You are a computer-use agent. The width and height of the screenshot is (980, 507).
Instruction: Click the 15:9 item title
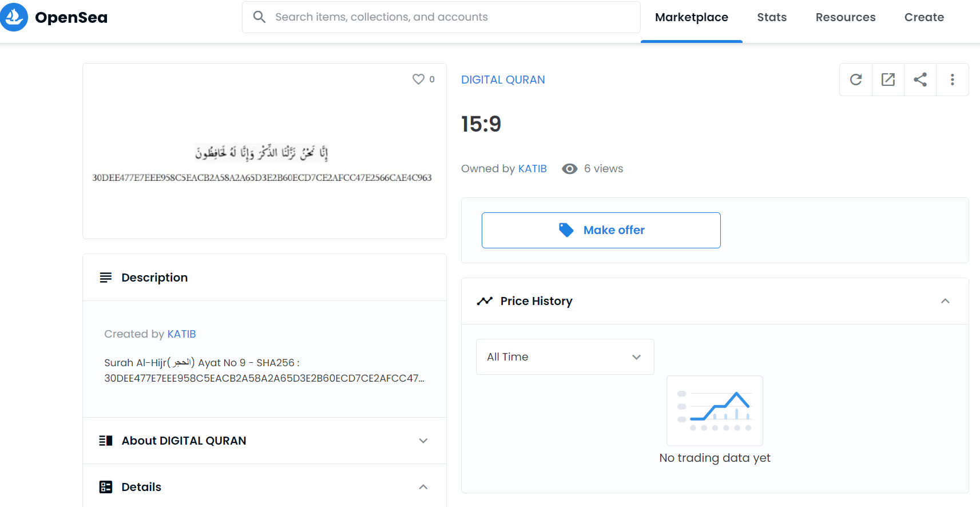(x=481, y=124)
